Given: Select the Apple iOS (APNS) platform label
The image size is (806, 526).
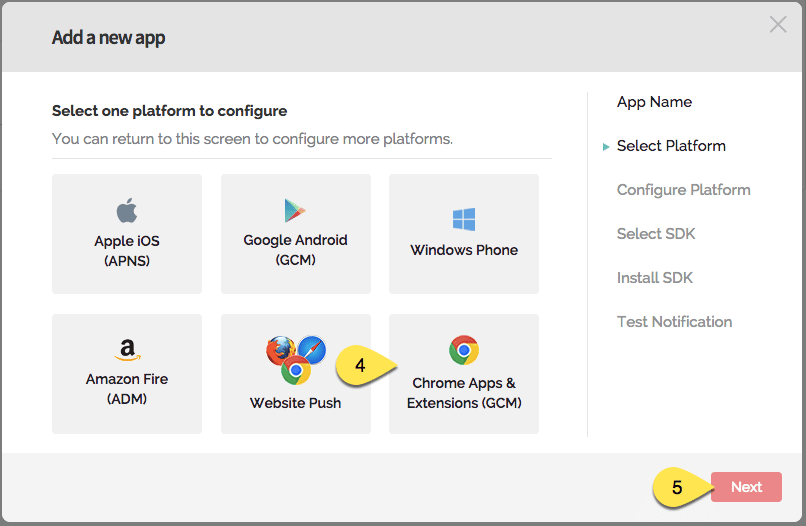Looking at the screenshot, I should (127, 250).
